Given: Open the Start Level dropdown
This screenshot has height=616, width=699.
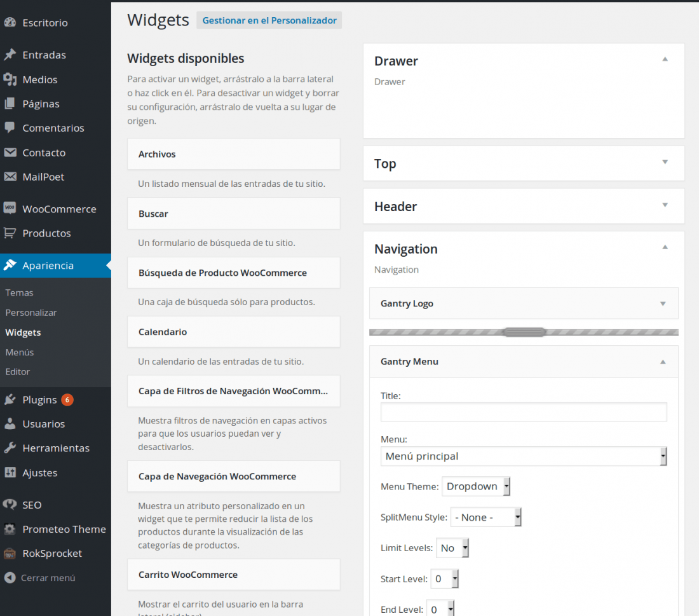Looking at the screenshot, I should 444,579.
